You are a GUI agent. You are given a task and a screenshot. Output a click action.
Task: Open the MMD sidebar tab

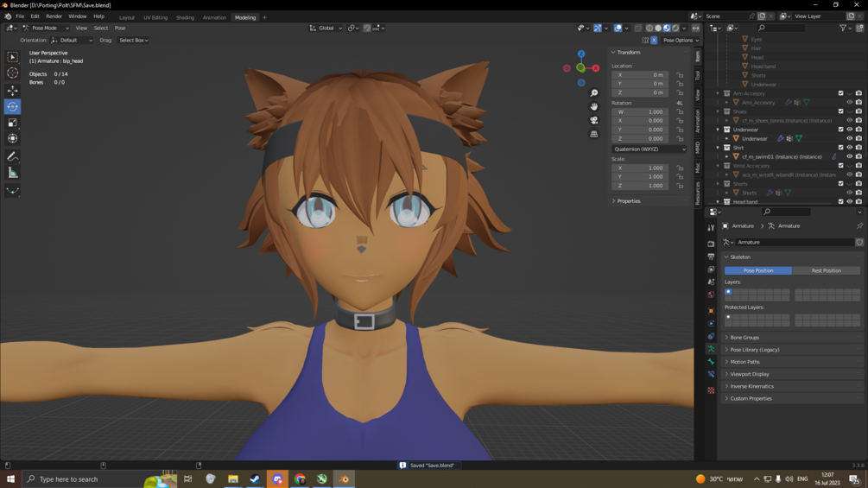click(x=698, y=148)
